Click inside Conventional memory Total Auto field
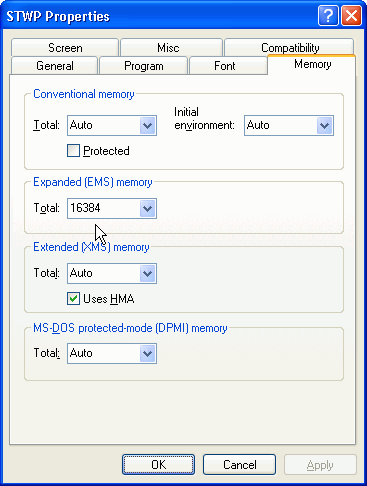 pos(104,126)
